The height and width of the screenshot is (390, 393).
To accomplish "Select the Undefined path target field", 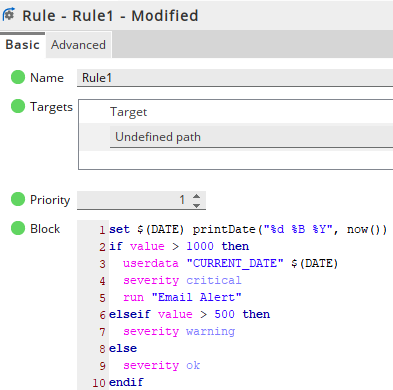I will point(252,137).
